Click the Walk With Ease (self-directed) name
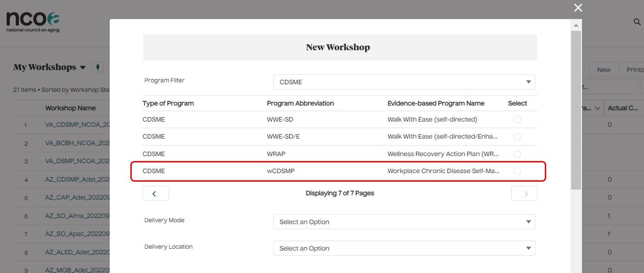 point(432,120)
